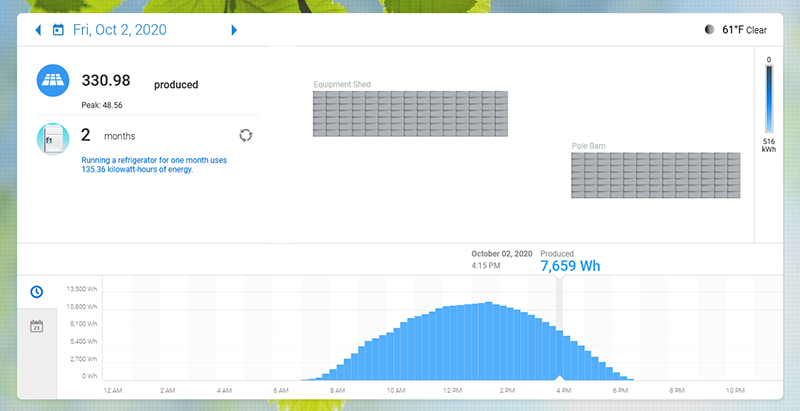Click the 7,659 Wh produced value
The width and height of the screenshot is (800, 411).
(571, 267)
